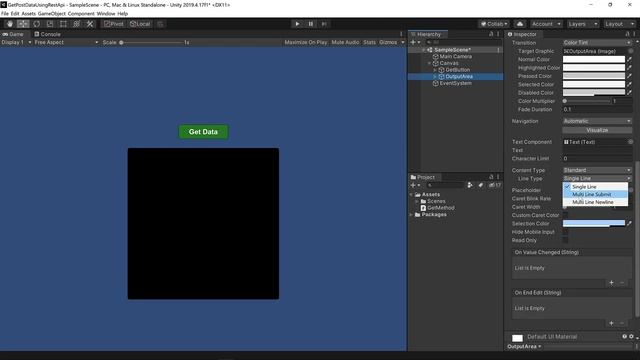Click the Fade Duration field

coord(597,109)
